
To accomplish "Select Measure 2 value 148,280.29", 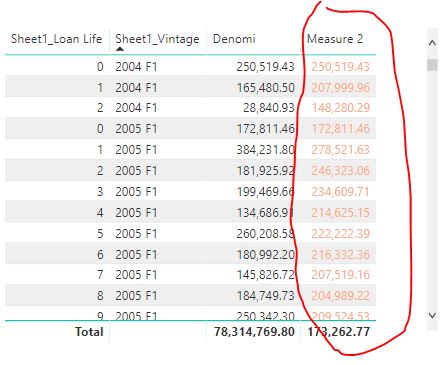I will click(x=340, y=108).
